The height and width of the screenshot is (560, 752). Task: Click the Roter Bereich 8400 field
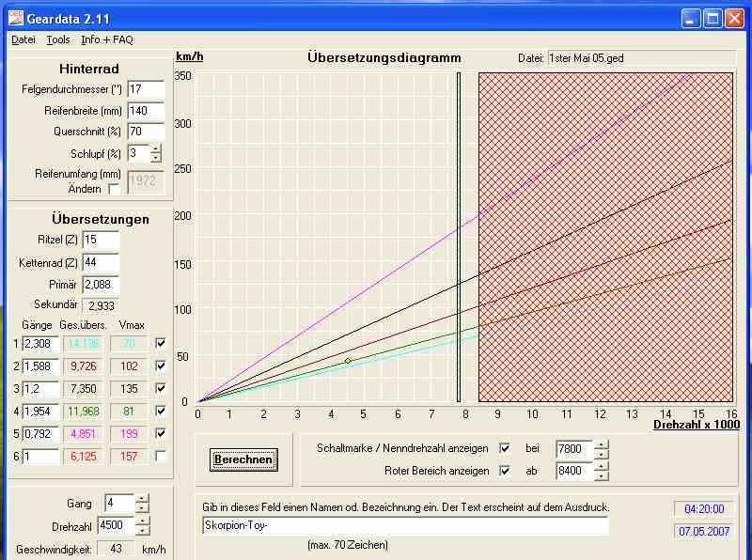tap(574, 471)
